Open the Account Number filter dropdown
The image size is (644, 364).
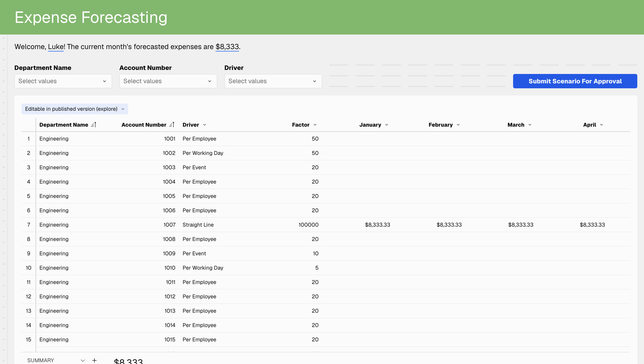pyautogui.click(x=168, y=81)
